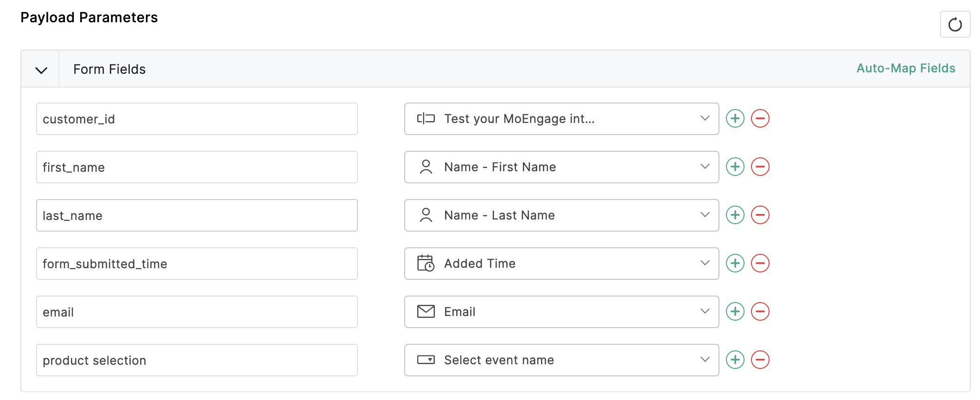Add a row below the email field
Image resolution: width=980 pixels, height=400 pixels.
pyautogui.click(x=735, y=312)
